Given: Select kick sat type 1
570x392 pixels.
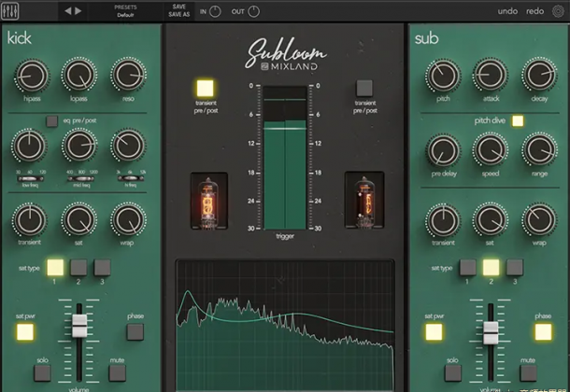Looking at the screenshot, I should coord(55,268).
